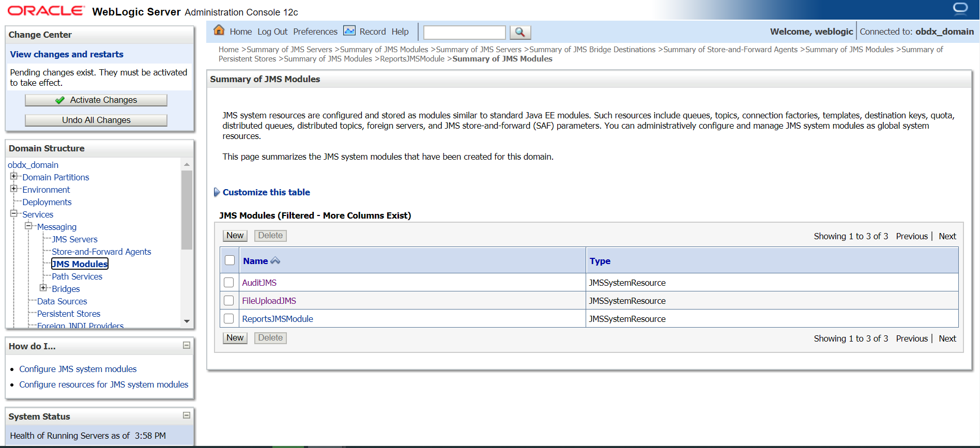
Task: Collapse the Services tree node
Action: 14,213
